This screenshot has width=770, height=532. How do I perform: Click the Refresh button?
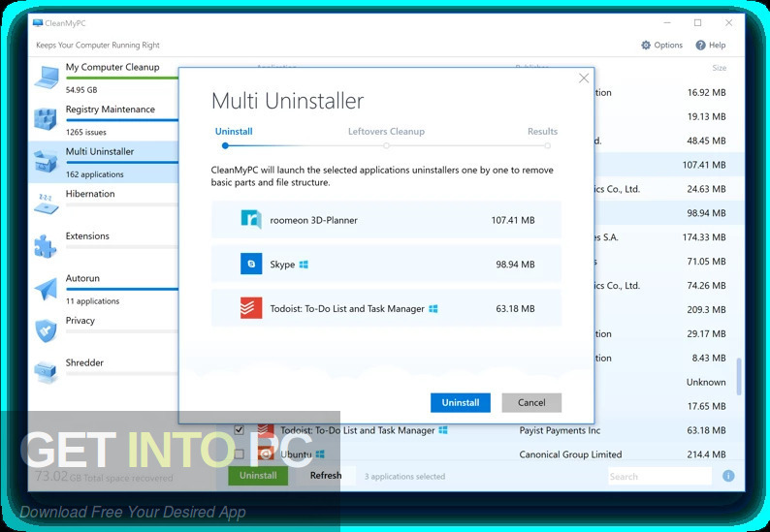[326, 475]
